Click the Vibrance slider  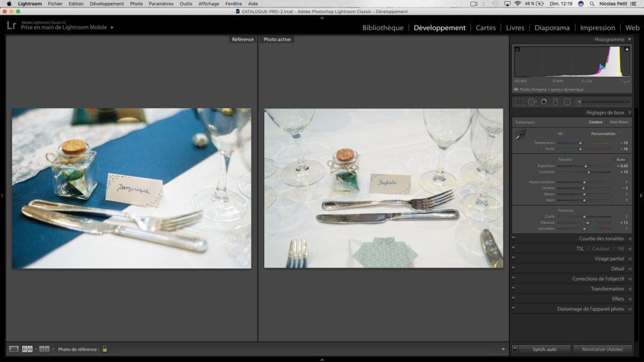point(584,222)
